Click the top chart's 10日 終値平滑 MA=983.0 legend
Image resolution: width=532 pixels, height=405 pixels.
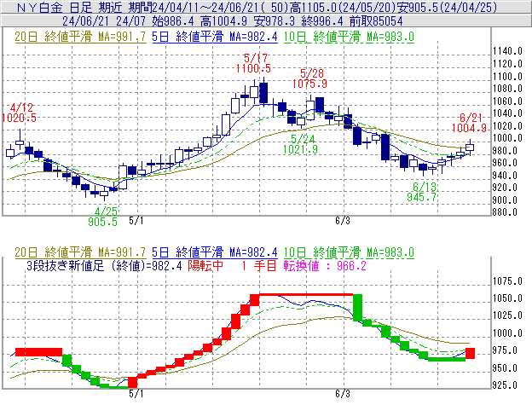click(349, 37)
